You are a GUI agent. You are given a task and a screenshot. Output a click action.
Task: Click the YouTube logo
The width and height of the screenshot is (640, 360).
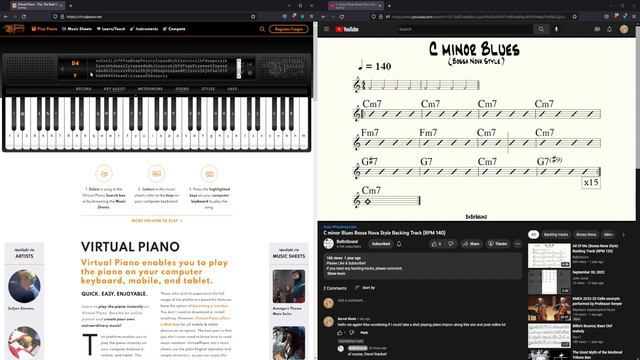347,29
